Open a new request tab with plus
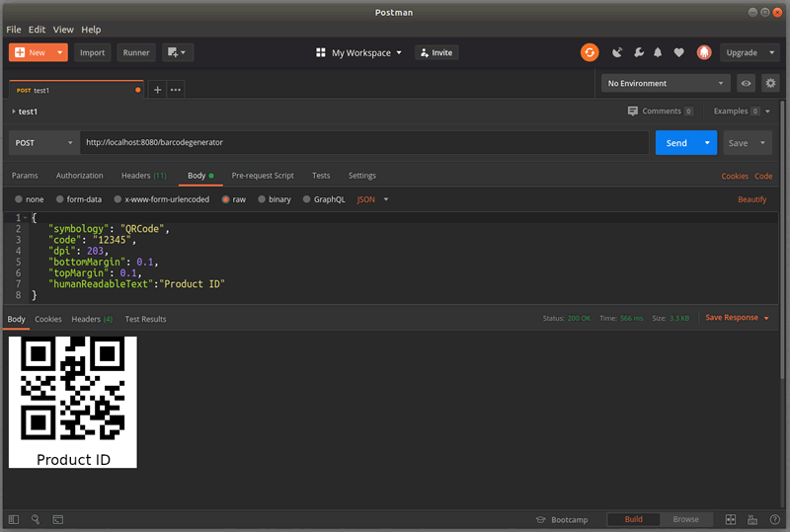The image size is (790, 532). 157,90
